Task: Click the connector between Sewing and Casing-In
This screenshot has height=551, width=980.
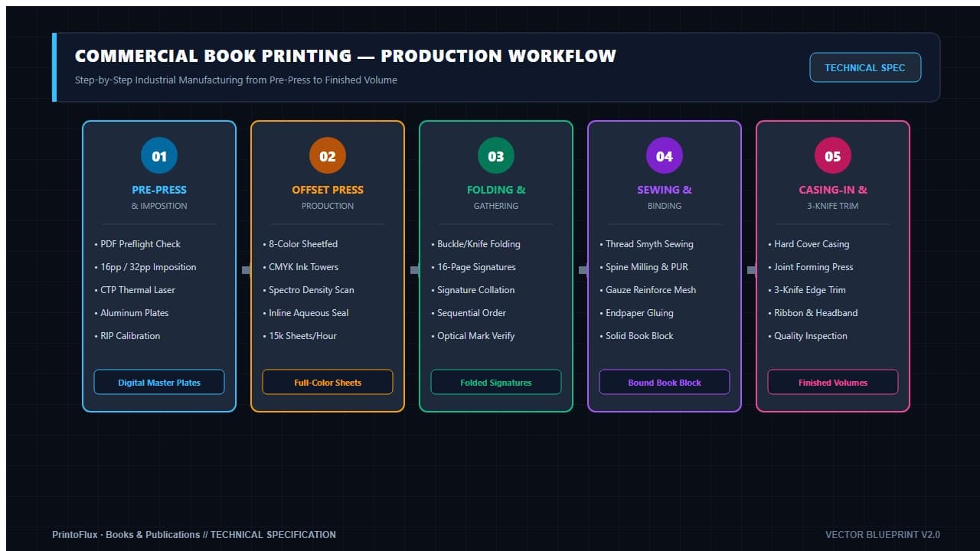Action: point(751,270)
